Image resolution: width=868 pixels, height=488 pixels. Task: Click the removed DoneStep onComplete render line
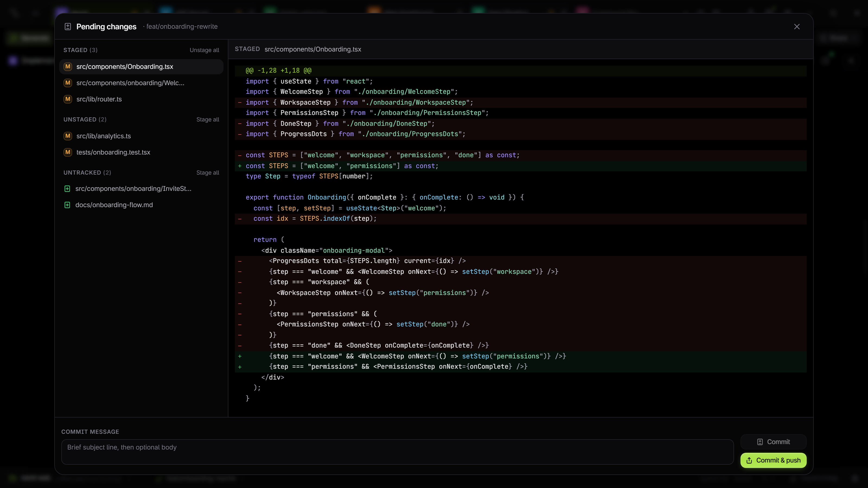tap(521, 346)
